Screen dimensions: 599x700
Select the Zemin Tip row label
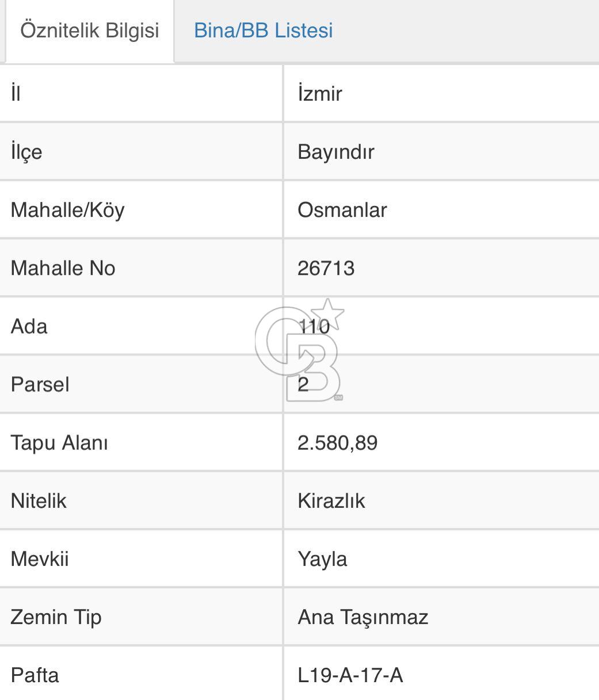pyautogui.click(x=55, y=618)
